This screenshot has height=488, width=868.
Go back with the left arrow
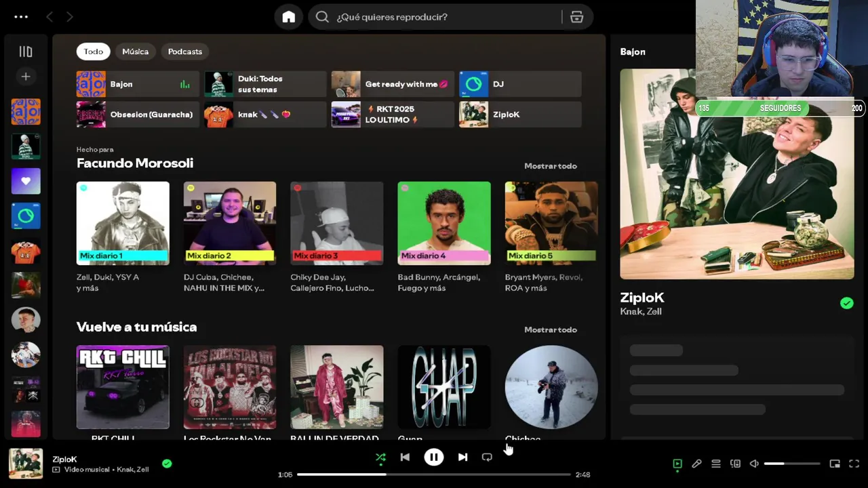tap(50, 17)
